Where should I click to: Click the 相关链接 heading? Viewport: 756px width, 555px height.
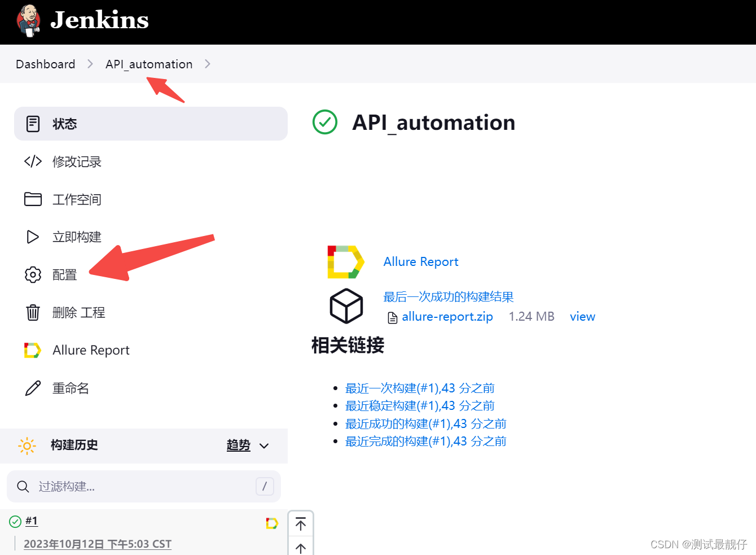pyautogui.click(x=348, y=345)
